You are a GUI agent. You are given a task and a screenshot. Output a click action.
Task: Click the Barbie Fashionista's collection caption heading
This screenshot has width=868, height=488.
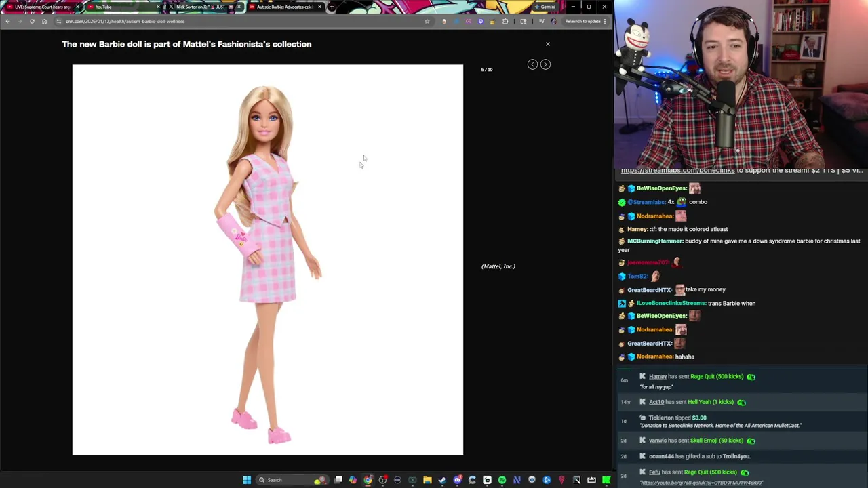(x=187, y=44)
